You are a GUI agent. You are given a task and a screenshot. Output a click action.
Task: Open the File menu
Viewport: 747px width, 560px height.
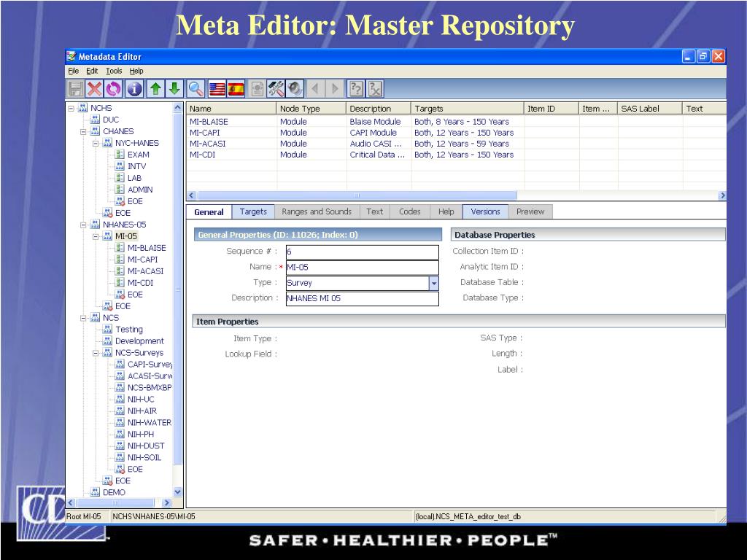point(74,71)
